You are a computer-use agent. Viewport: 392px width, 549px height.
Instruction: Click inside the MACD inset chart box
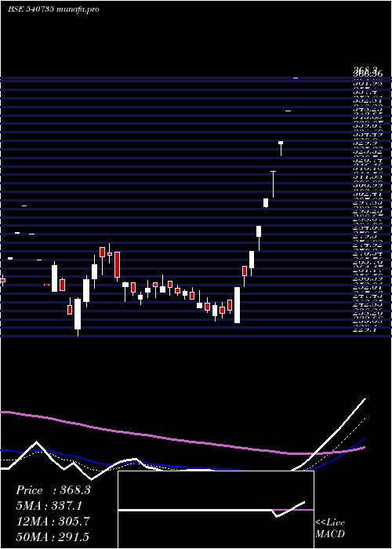216,510
